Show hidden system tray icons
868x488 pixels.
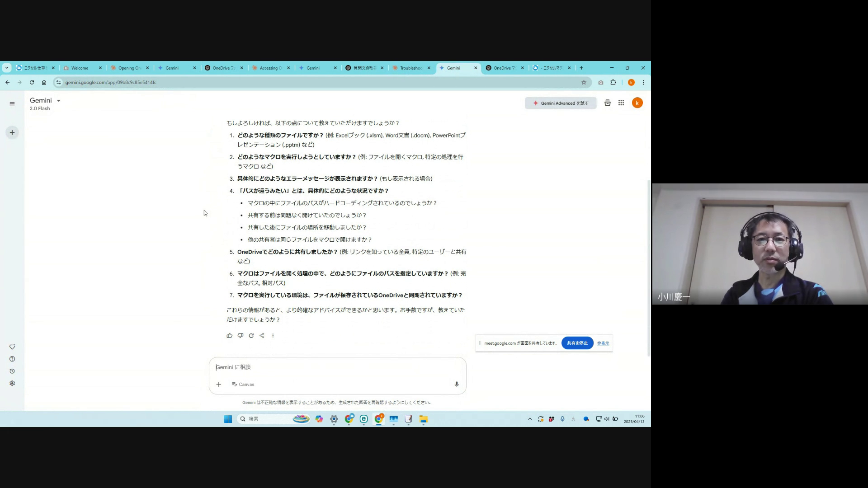click(x=530, y=419)
